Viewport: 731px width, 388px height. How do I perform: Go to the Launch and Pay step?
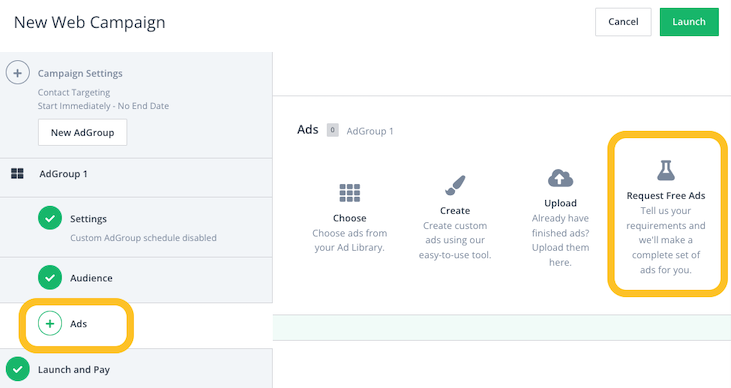[136, 369]
